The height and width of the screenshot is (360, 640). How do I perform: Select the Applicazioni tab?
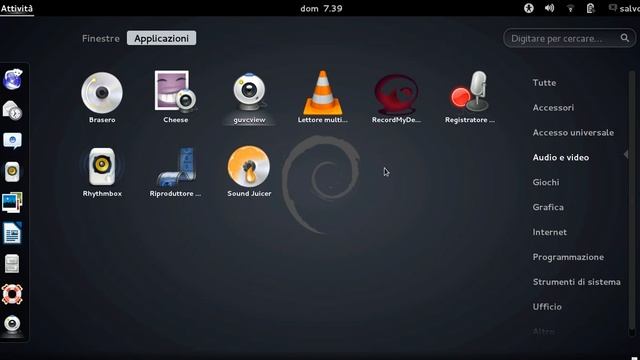point(161,38)
